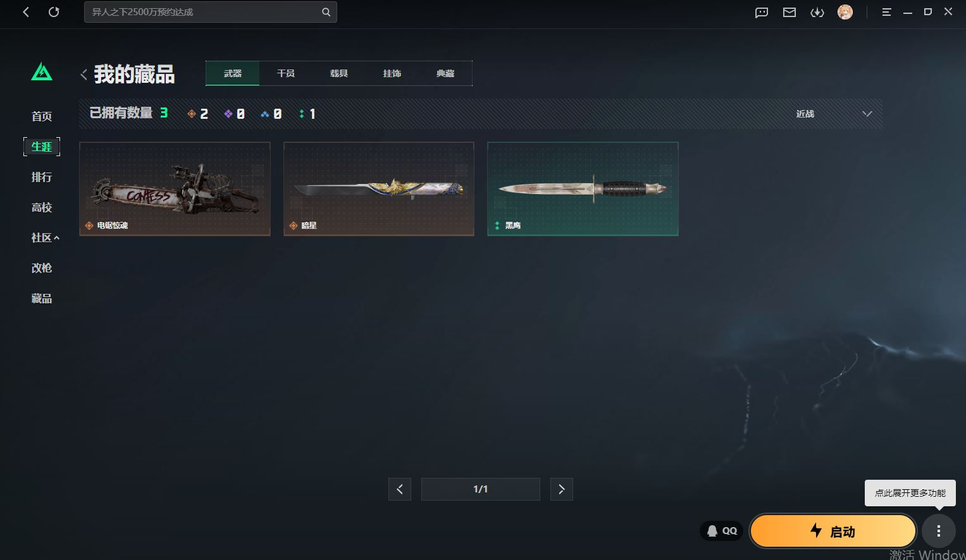Screen dimensions: 966x560
Task: Click the refresh icon in the top bar
Action: tap(54, 12)
